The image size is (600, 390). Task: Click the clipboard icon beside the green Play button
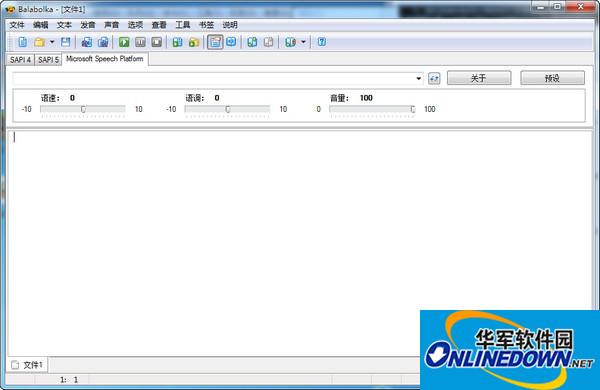[x=103, y=42]
